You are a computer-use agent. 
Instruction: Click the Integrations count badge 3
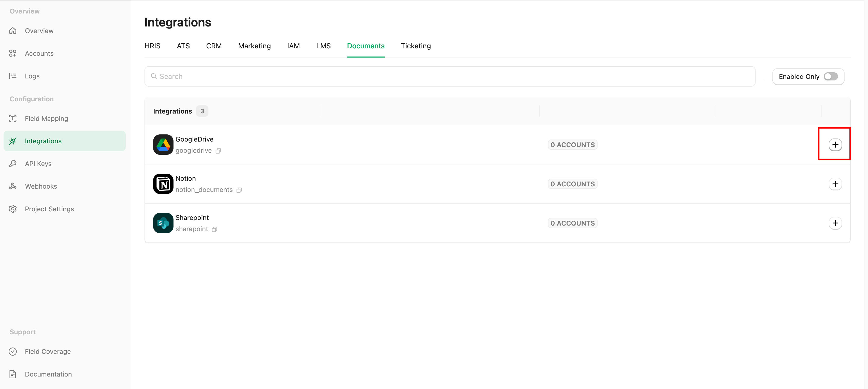(x=202, y=111)
